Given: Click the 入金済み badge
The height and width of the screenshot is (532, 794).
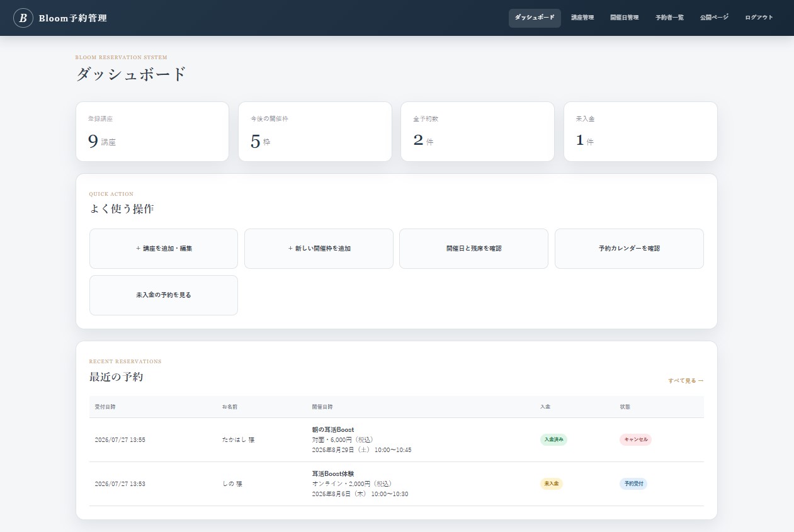Looking at the screenshot, I should click(x=553, y=439).
